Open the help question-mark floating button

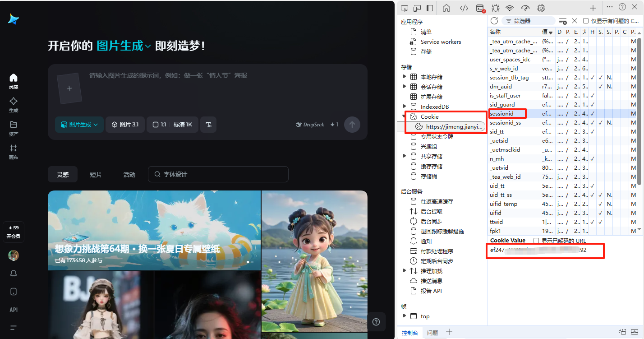point(376,321)
